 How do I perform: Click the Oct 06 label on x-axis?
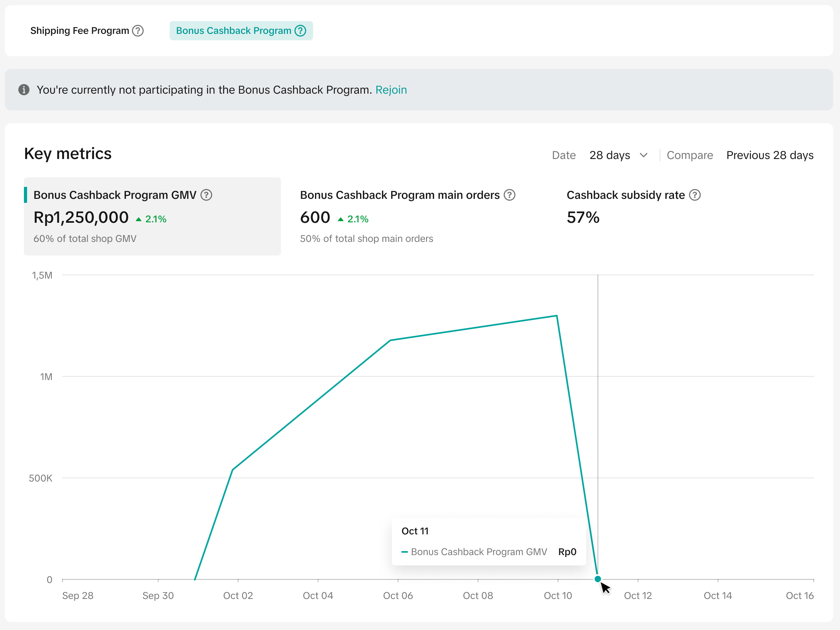point(397,595)
